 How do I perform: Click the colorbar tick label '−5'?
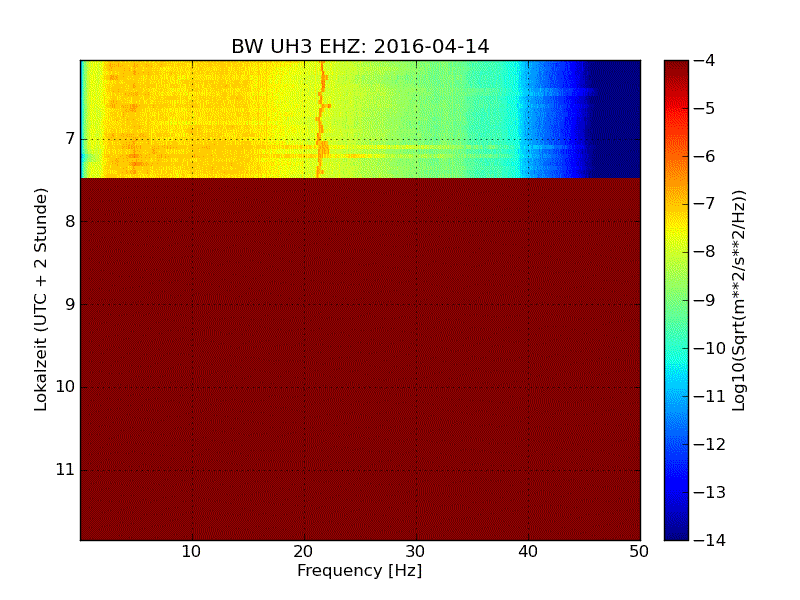coord(705,108)
